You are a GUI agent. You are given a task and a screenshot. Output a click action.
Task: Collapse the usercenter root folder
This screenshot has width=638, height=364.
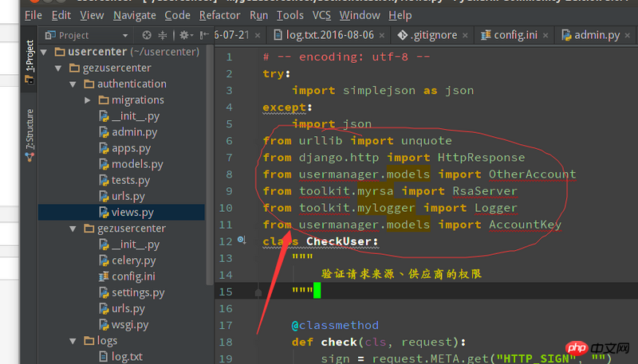click(44, 52)
